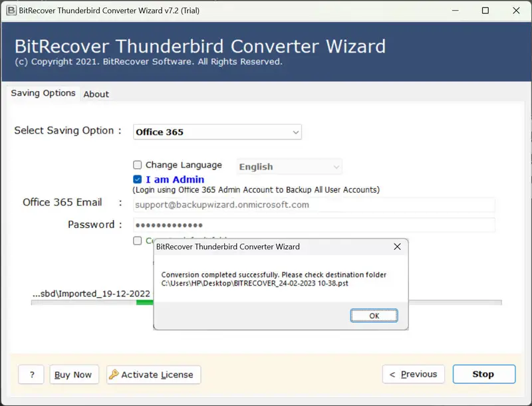Image resolution: width=532 pixels, height=406 pixels.
Task: Close the Thunderbird Converter Wizard main window
Action: click(516, 11)
